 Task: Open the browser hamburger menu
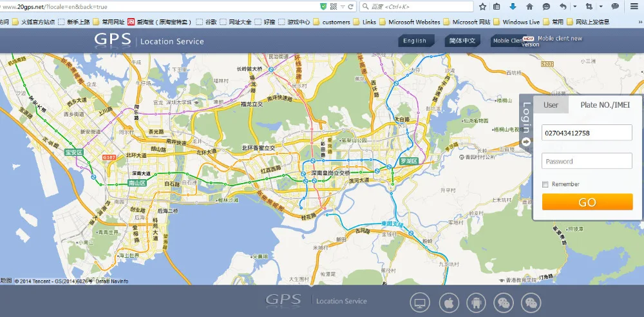click(x=634, y=6)
